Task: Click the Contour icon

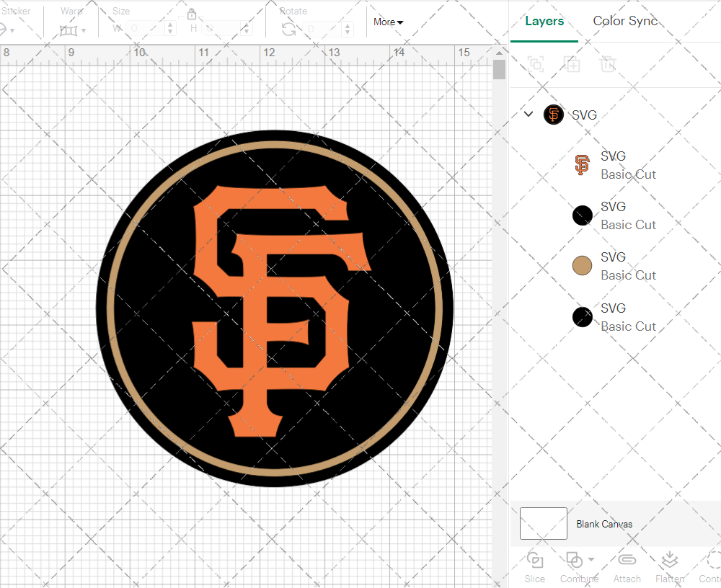Action: (712, 561)
